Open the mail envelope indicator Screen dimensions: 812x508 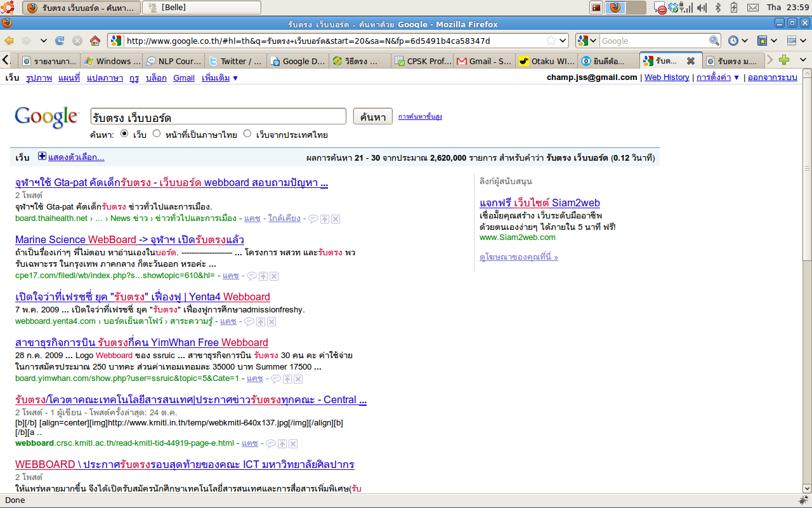[753, 8]
